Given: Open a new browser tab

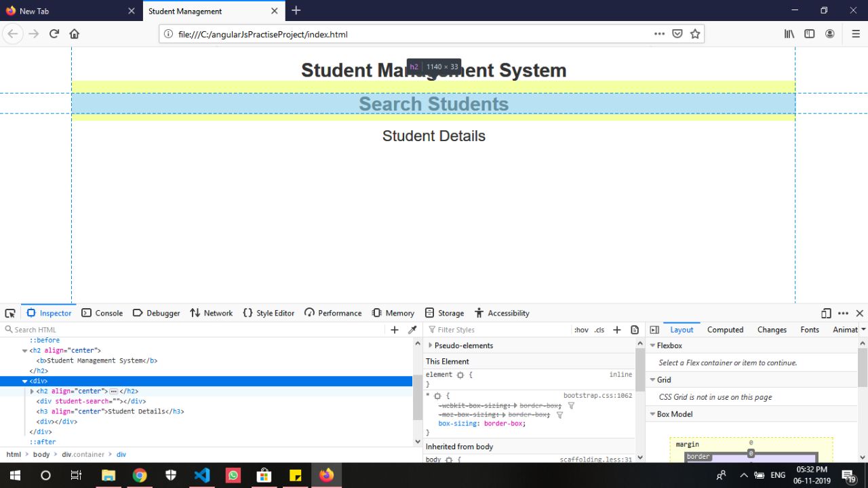Looking at the screenshot, I should pos(296,10).
